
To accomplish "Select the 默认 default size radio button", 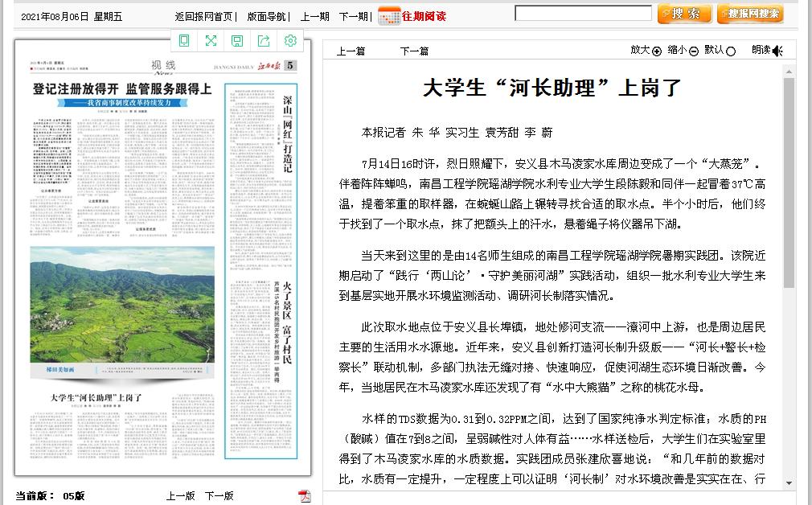I will pyautogui.click(x=731, y=51).
